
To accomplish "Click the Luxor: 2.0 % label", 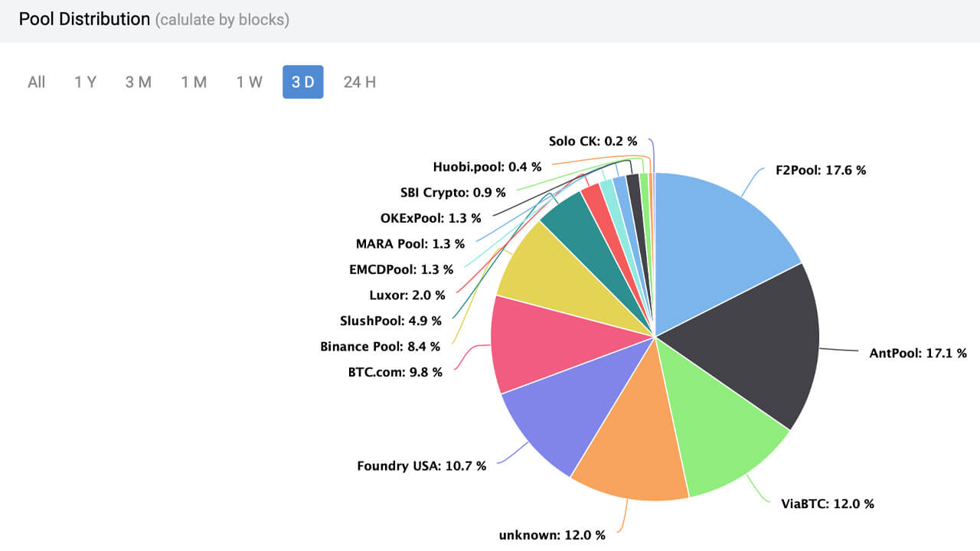I will 407,295.
